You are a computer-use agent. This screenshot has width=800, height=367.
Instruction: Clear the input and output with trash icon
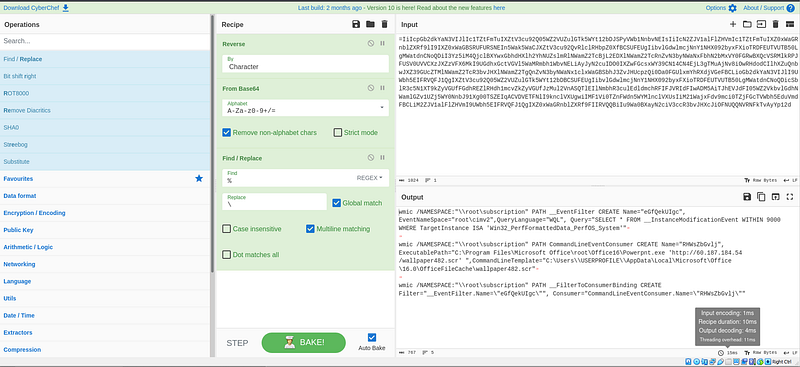point(776,24)
